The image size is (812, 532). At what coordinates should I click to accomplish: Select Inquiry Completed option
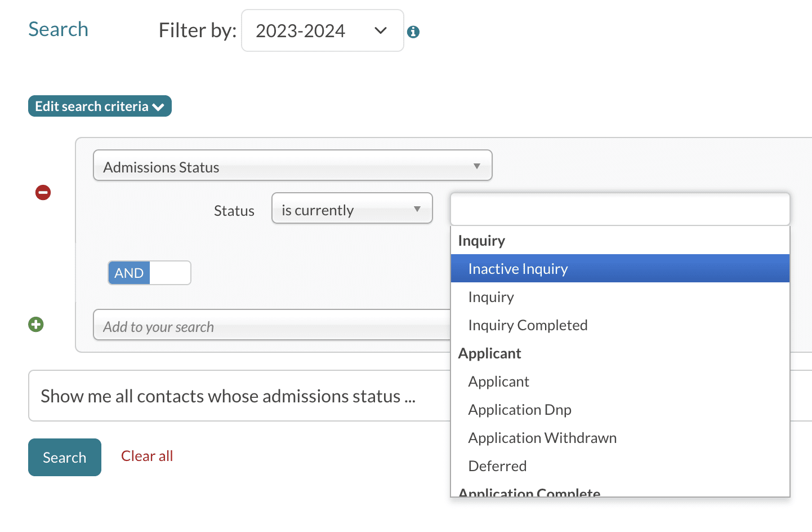(x=528, y=325)
